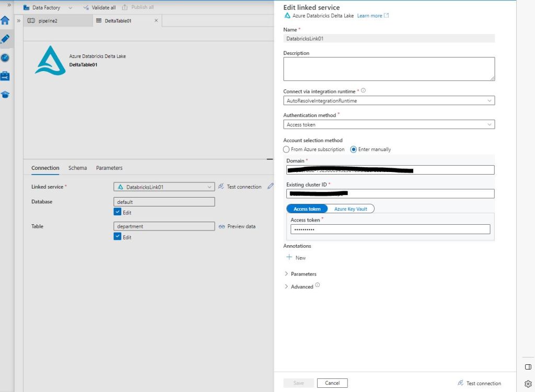
Task: Uncheck the Edit checkbox under Table
Action: pyautogui.click(x=118, y=237)
